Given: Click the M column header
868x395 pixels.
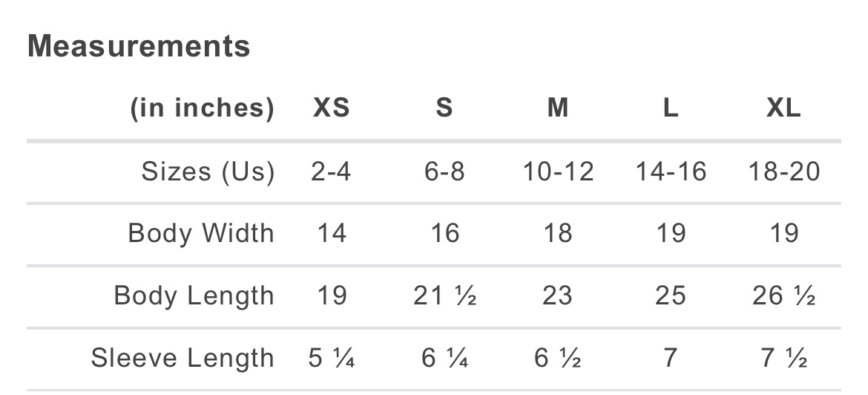Looking at the screenshot, I should (x=558, y=108).
